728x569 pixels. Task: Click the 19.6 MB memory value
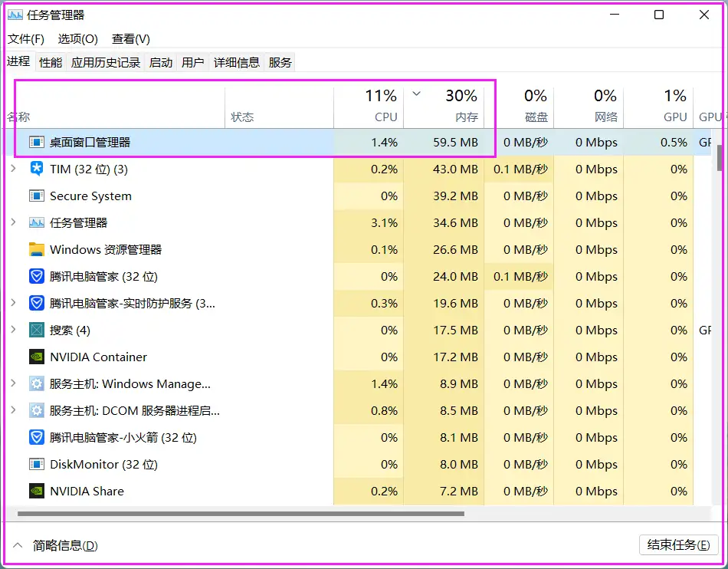455,304
